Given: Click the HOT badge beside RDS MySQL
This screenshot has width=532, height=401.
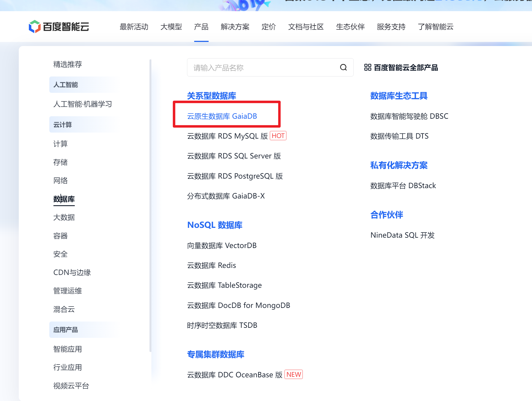Looking at the screenshot, I should [278, 136].
